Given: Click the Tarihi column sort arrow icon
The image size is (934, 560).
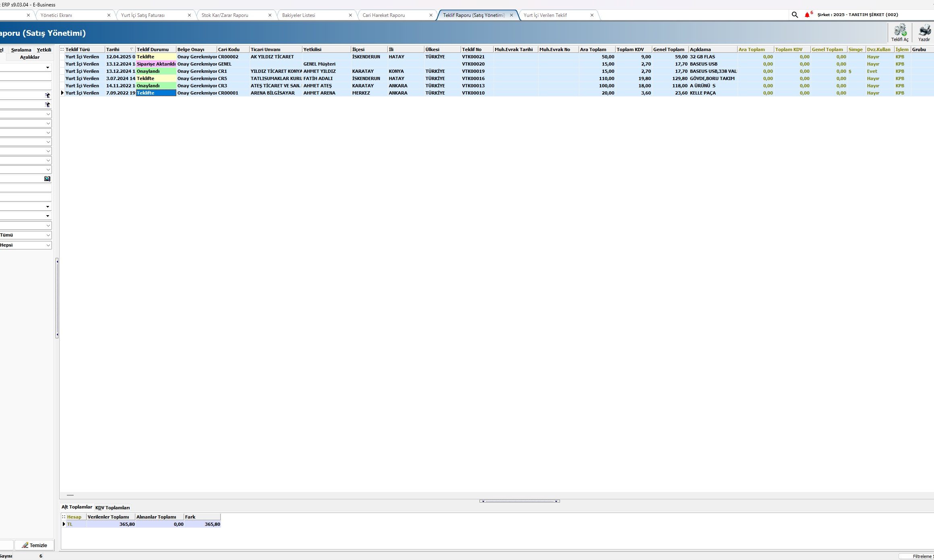Looking at the screenshot, I should [x=132, y=49].
